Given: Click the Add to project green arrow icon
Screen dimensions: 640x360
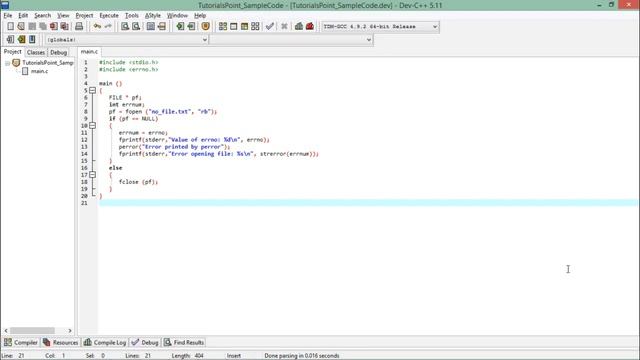Looking at the screenshot, I should pos(180,27).
